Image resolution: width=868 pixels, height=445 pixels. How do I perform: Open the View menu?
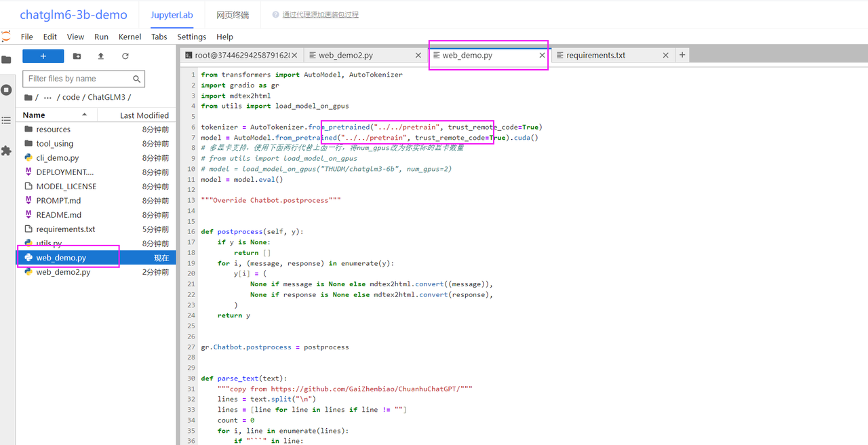(x=76, y=37)
